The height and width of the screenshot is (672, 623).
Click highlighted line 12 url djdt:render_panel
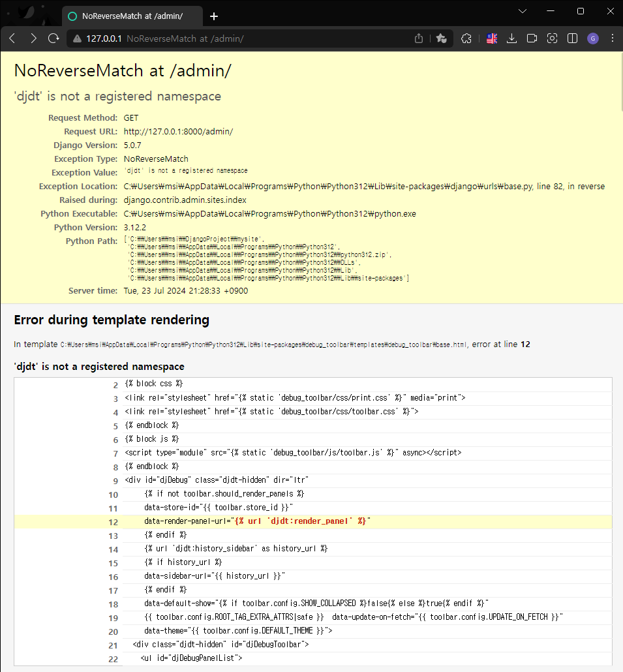[300, 521]
